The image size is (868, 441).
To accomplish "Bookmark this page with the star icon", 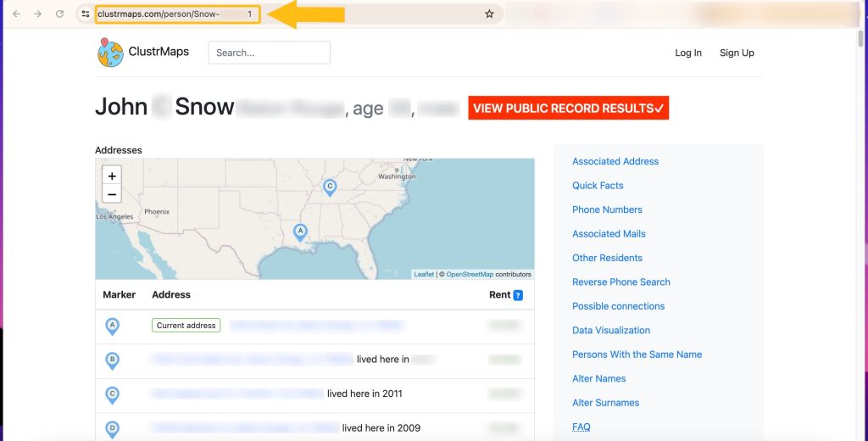I will point(489,14).
